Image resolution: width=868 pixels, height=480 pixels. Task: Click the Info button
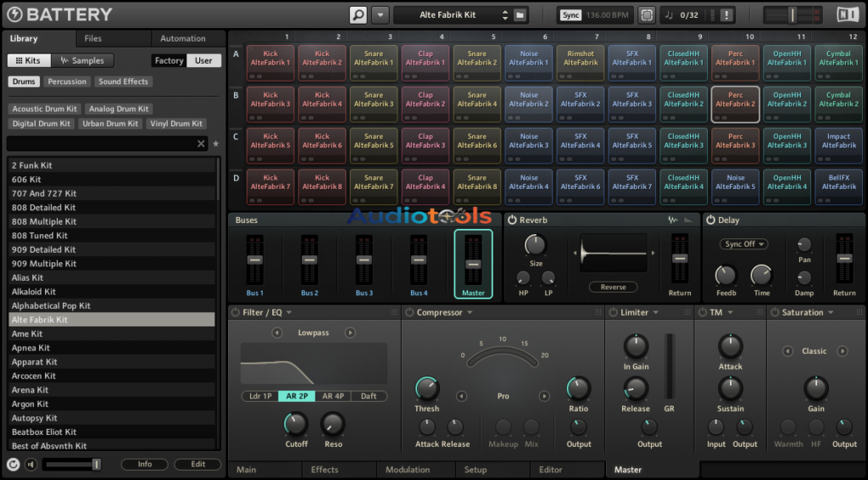(x=144, y=465)
